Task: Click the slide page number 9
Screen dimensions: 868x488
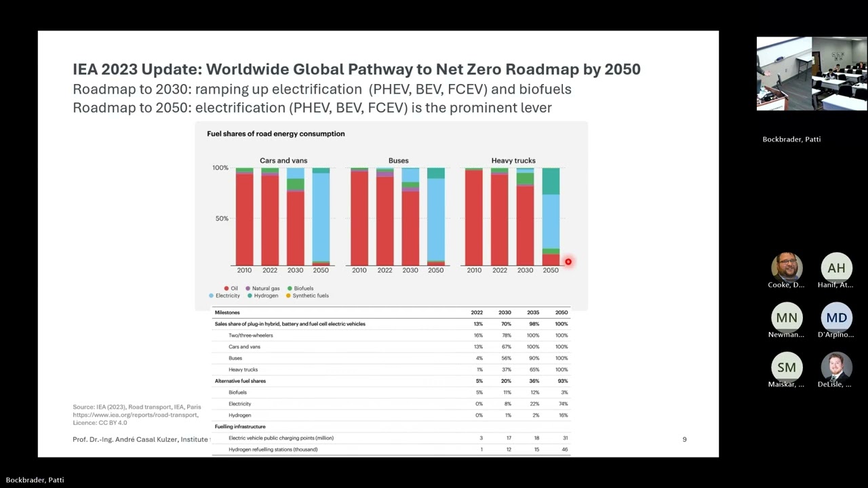Action: pos(684,440)
